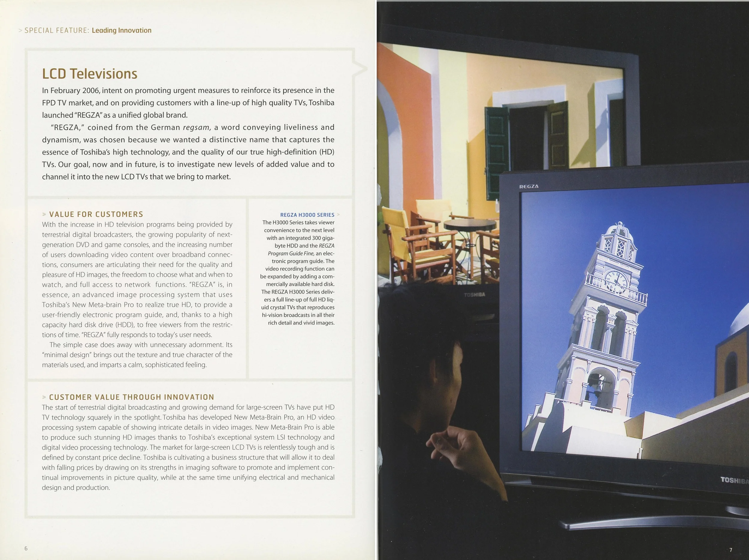Image resolution: width=749 pixels, height=560 pixels.
Task: Click the 'VALUE FOR CUSTOMERS' heading
Action: 96,214
